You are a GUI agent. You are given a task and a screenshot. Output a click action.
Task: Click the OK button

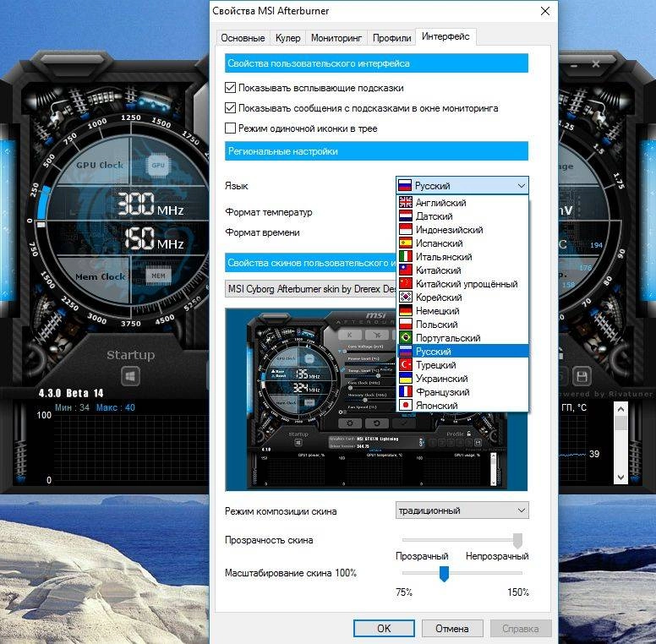[x=384, y=628]
